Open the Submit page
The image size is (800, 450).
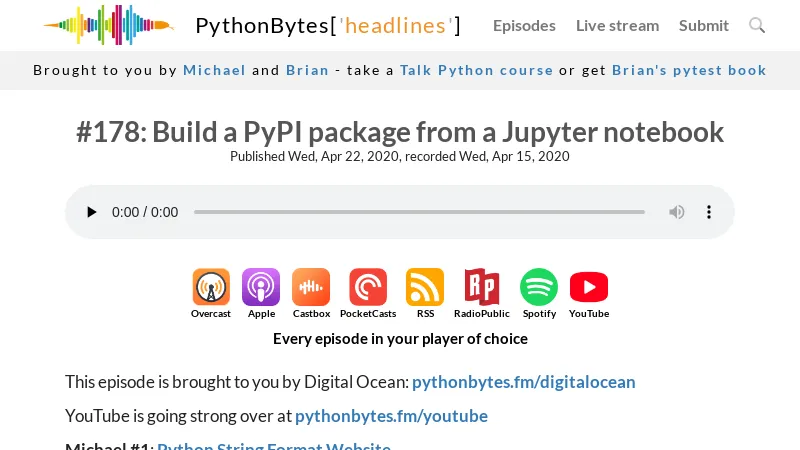704,26
